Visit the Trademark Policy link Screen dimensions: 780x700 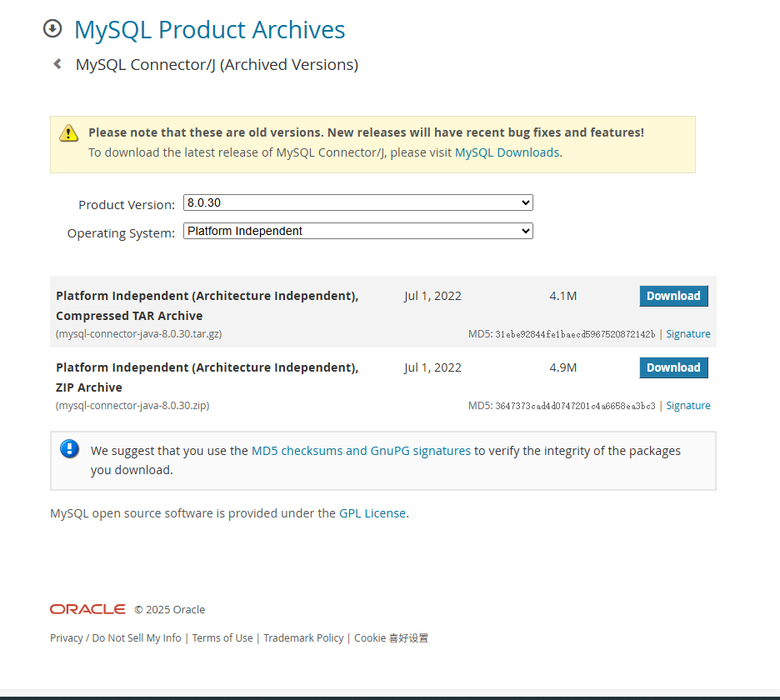click(x=303, y=638)
